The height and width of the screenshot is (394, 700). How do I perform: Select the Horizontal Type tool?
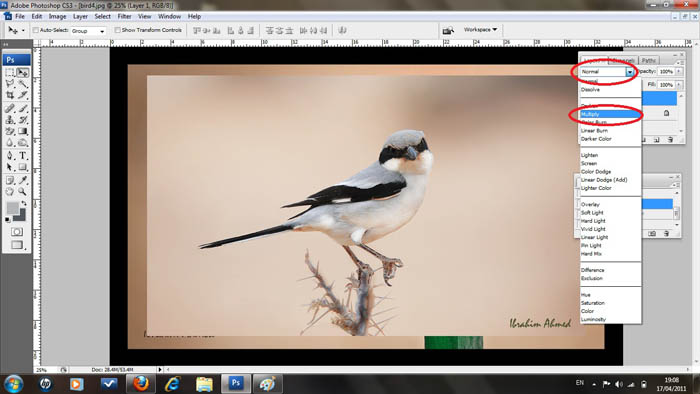click(x=23, y=156)
